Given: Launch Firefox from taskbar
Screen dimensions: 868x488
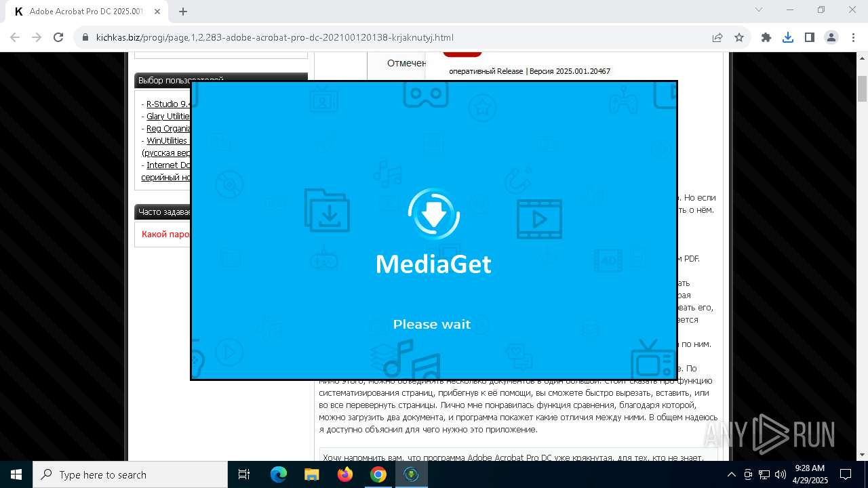Looking at the screenshot, I should 345,474.
